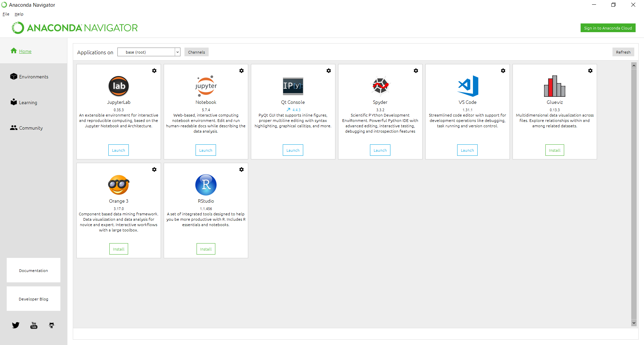Click the Jupyter Notebook logo
This screenshot has height=345, width=644.
click(206, 86)
